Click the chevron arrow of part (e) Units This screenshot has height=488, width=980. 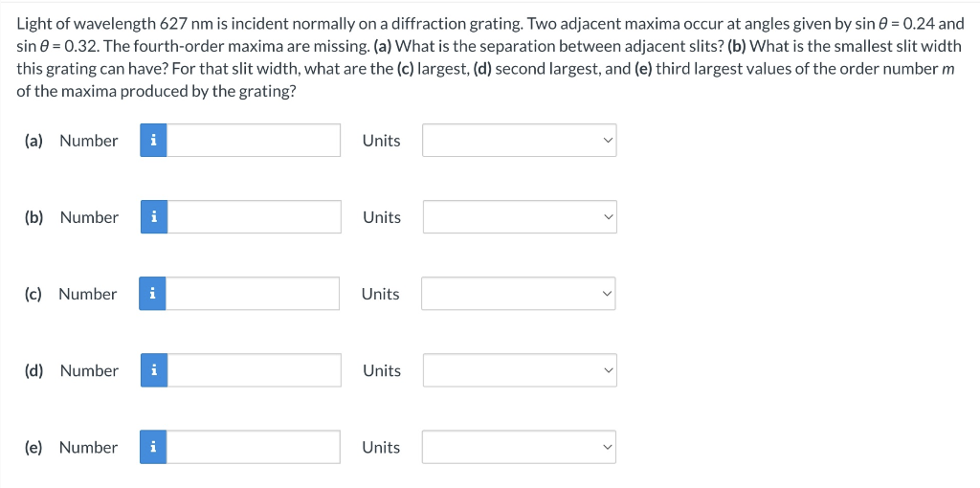605,448
